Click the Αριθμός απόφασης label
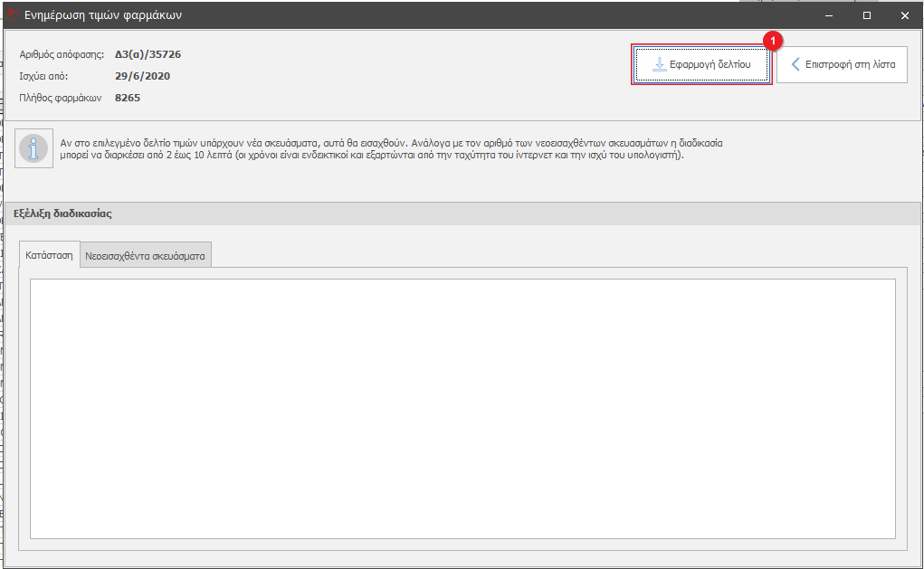The width and height of the screenshot is (924, 569). pos(62,54)
